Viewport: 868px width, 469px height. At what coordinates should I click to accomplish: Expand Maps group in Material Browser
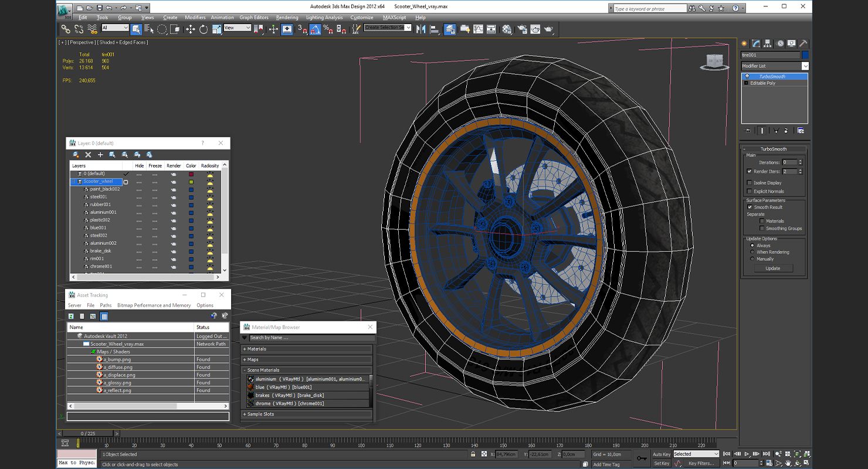tap(308, 359)
